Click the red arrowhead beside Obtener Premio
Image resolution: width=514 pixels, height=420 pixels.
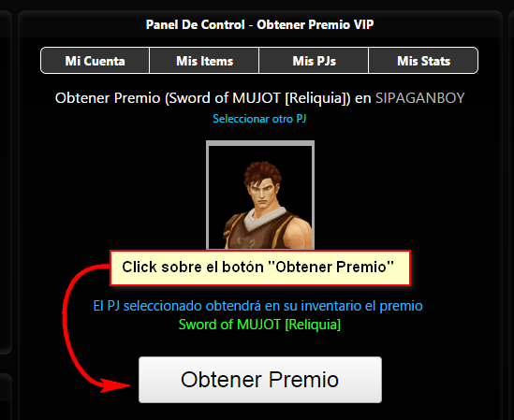pos(115,385)
